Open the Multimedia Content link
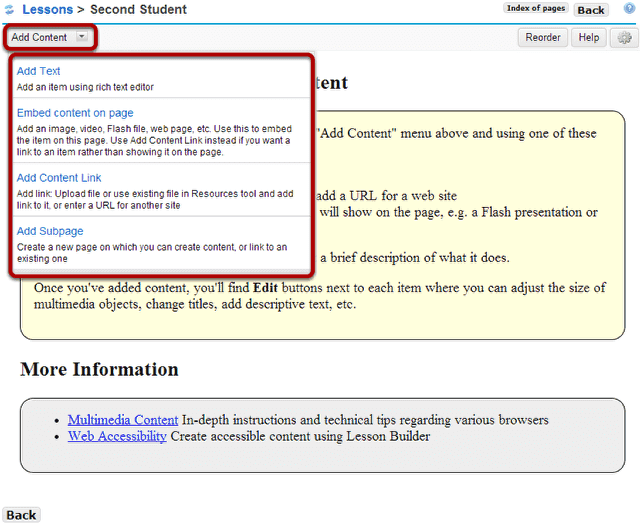 pos(123,420)
